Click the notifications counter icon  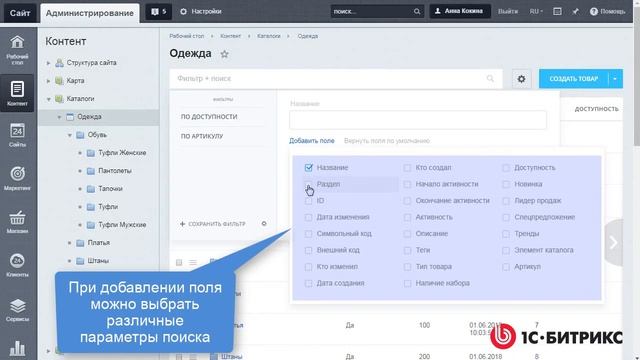pos(159,11)
